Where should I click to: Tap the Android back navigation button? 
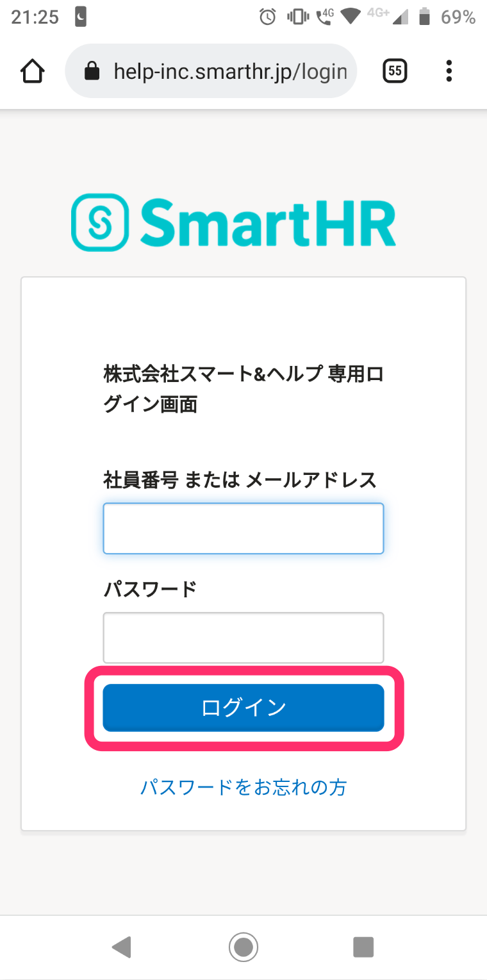pos(121,946)
